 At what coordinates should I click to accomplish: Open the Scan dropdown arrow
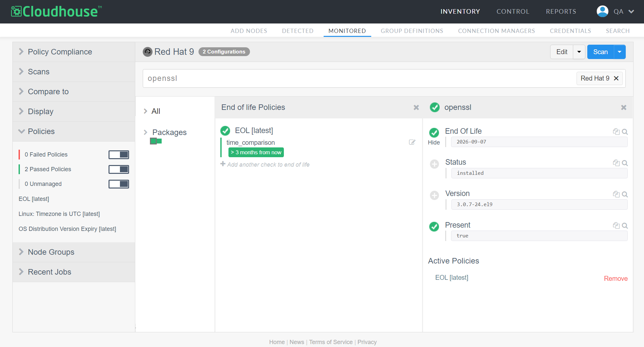[620, 52]
